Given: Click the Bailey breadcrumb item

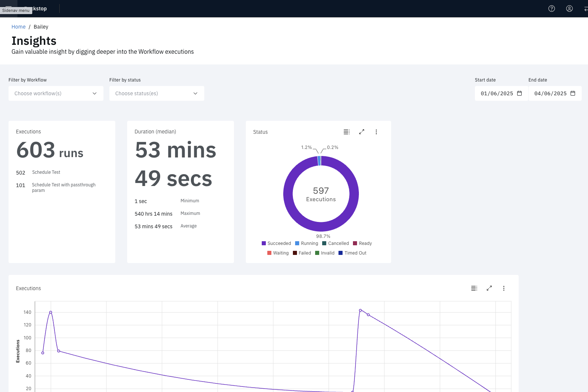Looking at the screenshot, I should 41,27.
